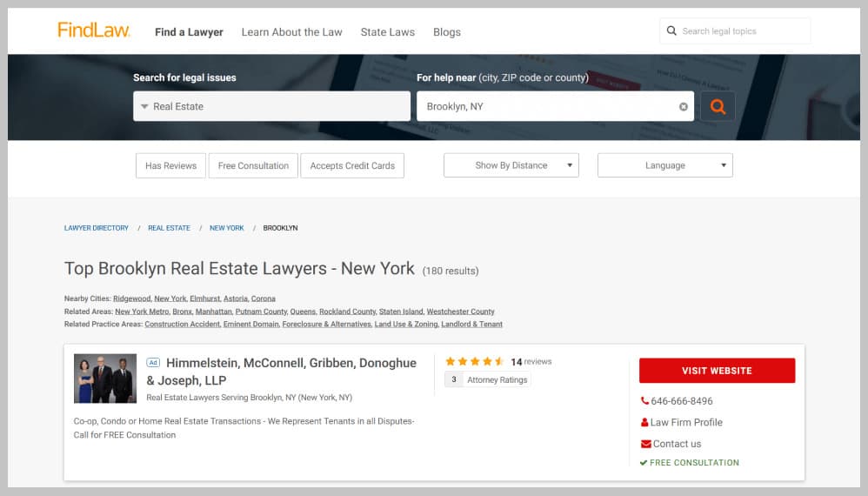868x496 pixels.
Task: Open related area Staten Island
Action: click(x=401, y=312)
